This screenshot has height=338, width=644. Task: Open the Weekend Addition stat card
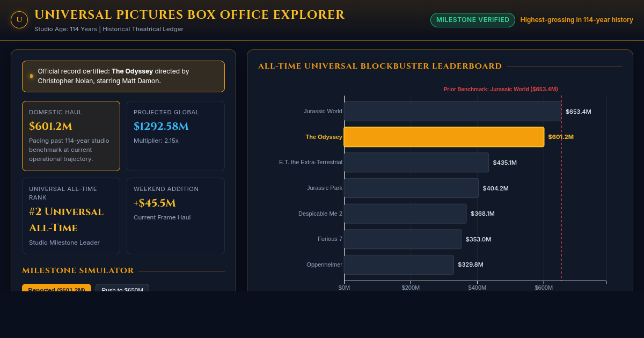tap(175, 216)
